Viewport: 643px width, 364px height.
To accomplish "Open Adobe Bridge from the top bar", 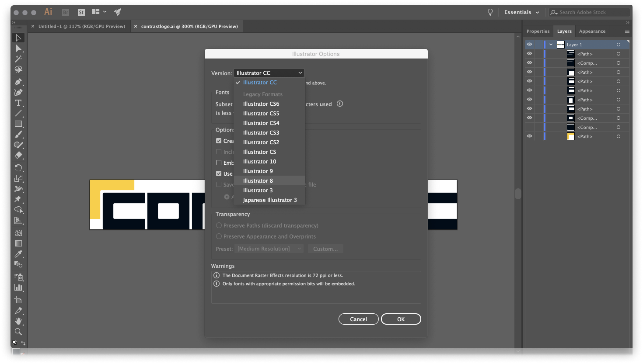I will click(x=66, y=12).
